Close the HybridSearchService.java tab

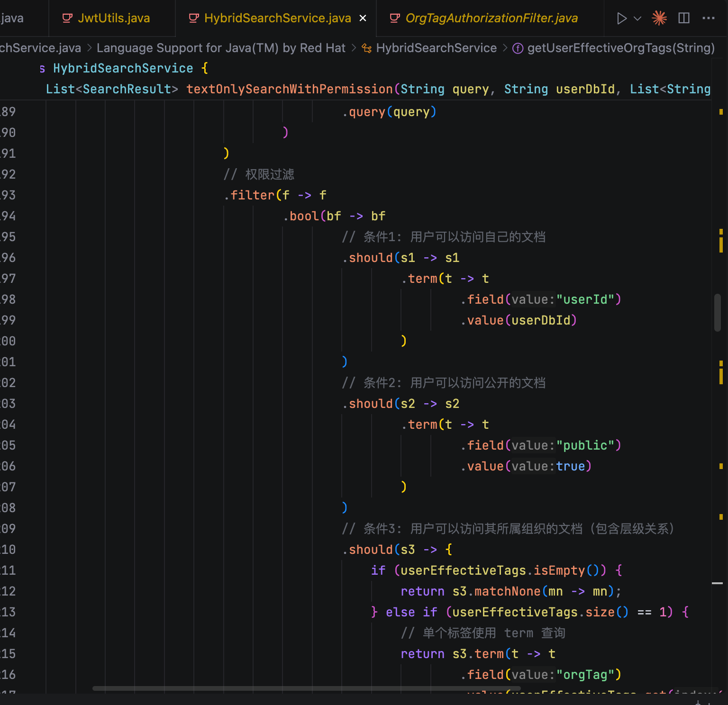click(363, 18)
